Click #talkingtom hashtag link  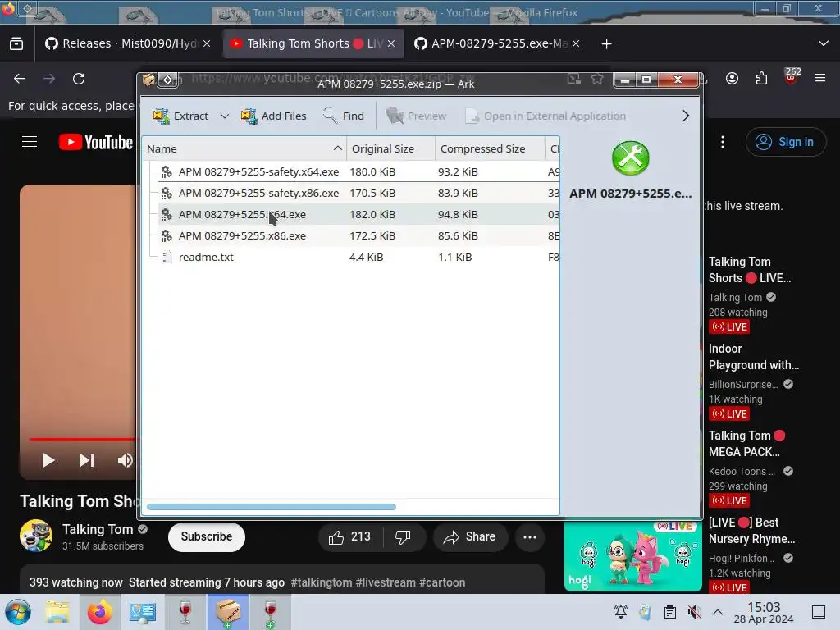322,582
